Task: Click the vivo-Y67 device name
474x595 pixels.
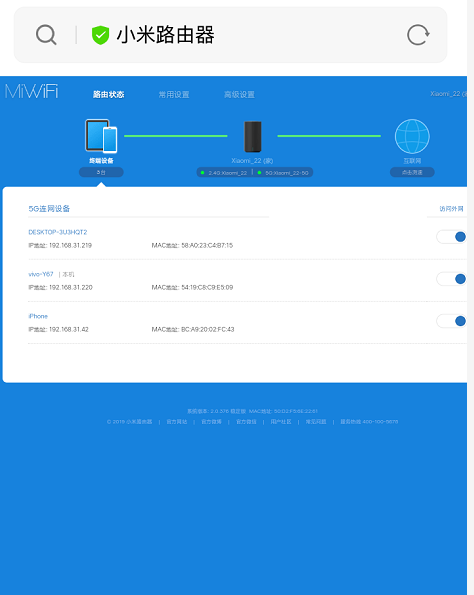Action: [41, 274]
